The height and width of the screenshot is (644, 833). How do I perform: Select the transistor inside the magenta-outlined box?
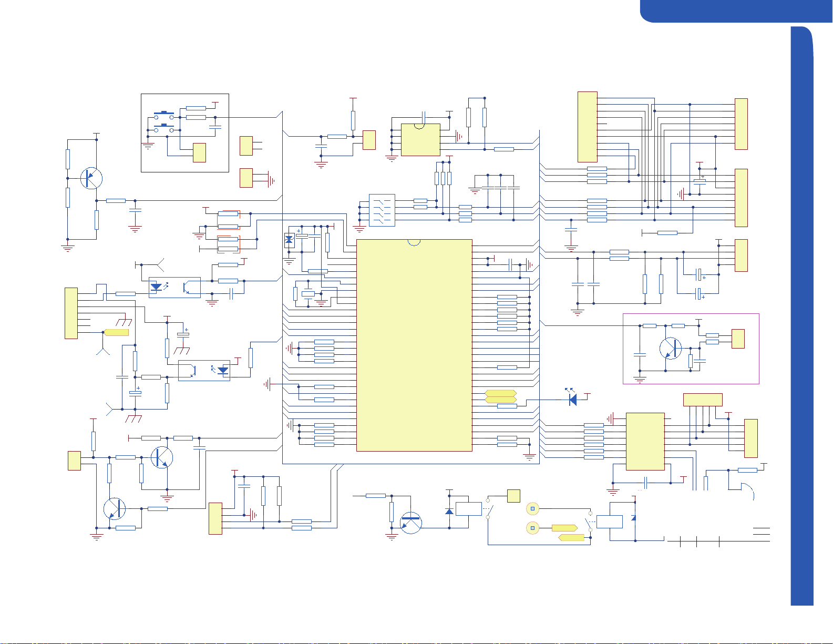coord(670,349)
